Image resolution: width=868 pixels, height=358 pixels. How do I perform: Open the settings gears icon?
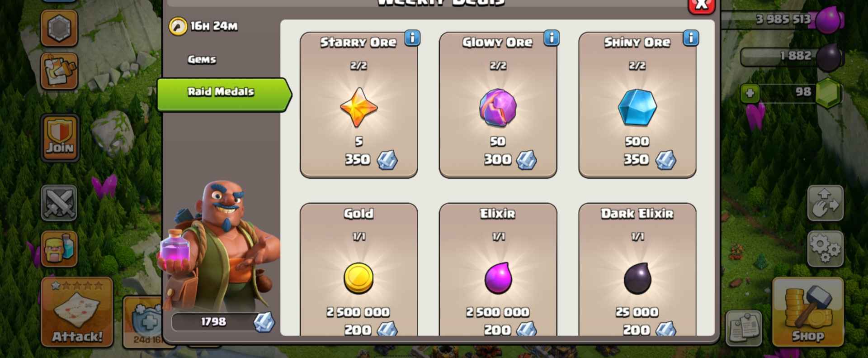pyautogui.click(x=825, y=248)
